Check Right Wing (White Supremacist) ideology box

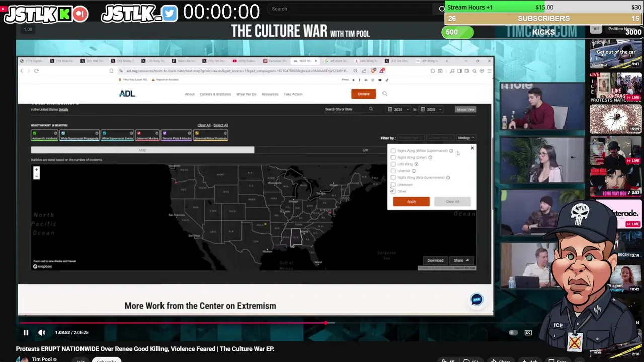(x=393, y=151)
